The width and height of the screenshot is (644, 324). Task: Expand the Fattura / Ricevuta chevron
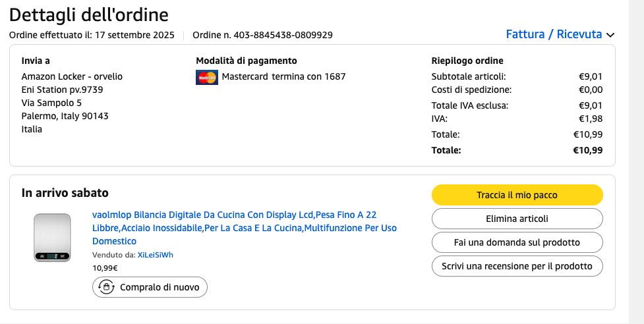(610, 35)
